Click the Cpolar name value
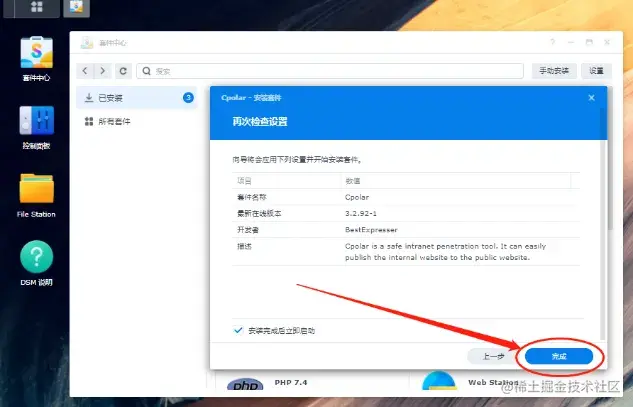The image size is (633, 407). click(x=357, y=197)
